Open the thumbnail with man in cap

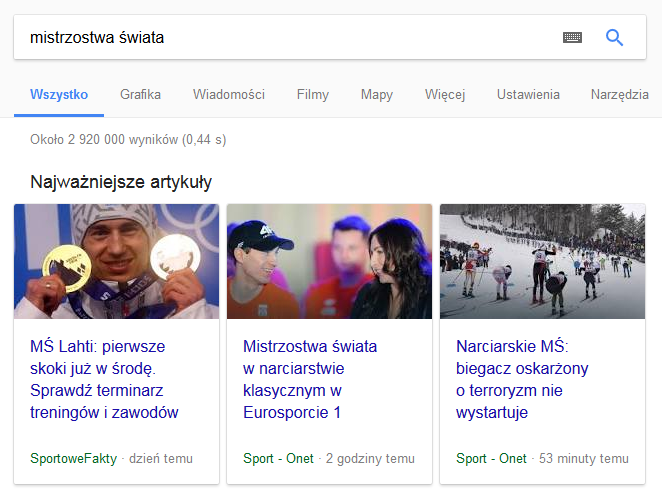(329, 261)
